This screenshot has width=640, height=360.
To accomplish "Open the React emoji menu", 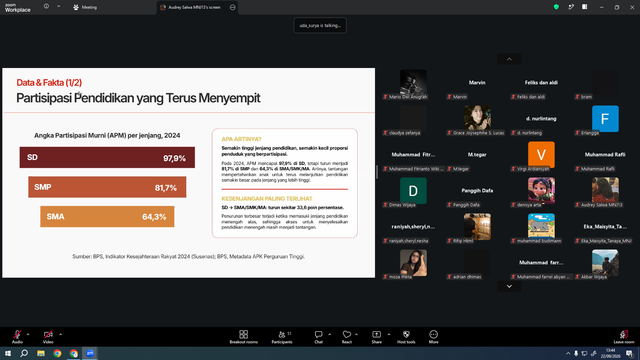I will point(347,337).
